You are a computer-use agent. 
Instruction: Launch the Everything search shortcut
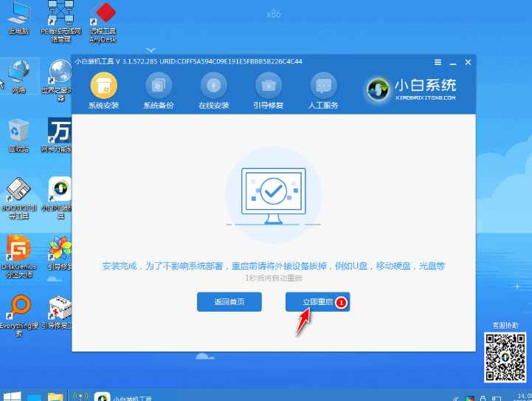[x=19, y=316]
